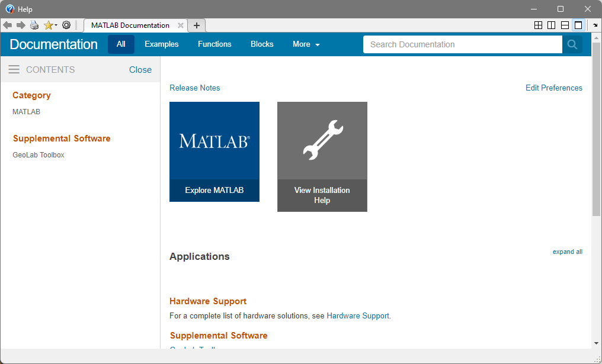Click the Category sidebar heading
The height and width of the screenshot is (364, 602).
[31, 95]
